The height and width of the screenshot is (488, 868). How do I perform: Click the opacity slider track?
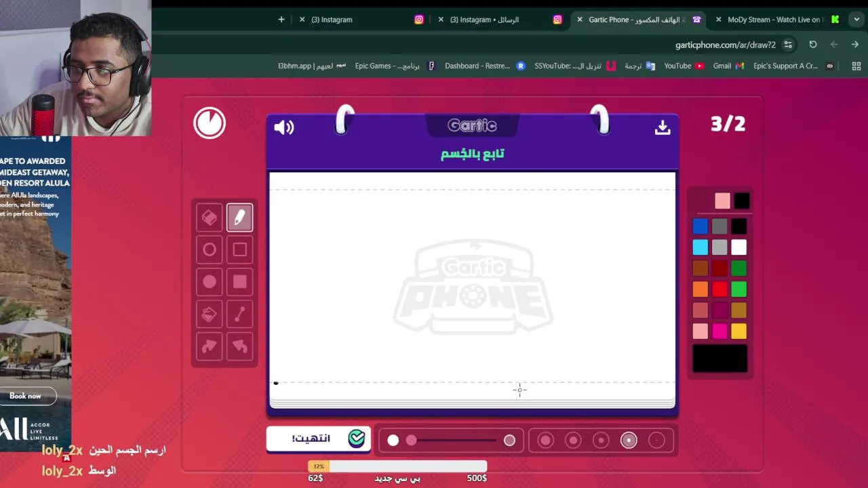tap(452, 441)
